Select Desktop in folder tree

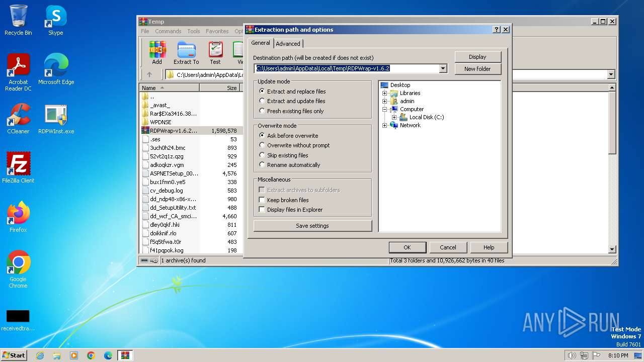tap(400, 85)
